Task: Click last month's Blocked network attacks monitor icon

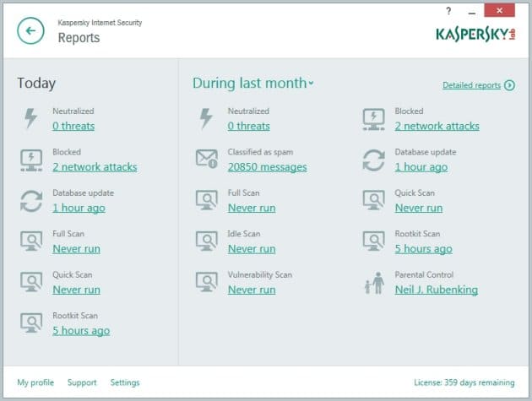Action: click(373, 119)
